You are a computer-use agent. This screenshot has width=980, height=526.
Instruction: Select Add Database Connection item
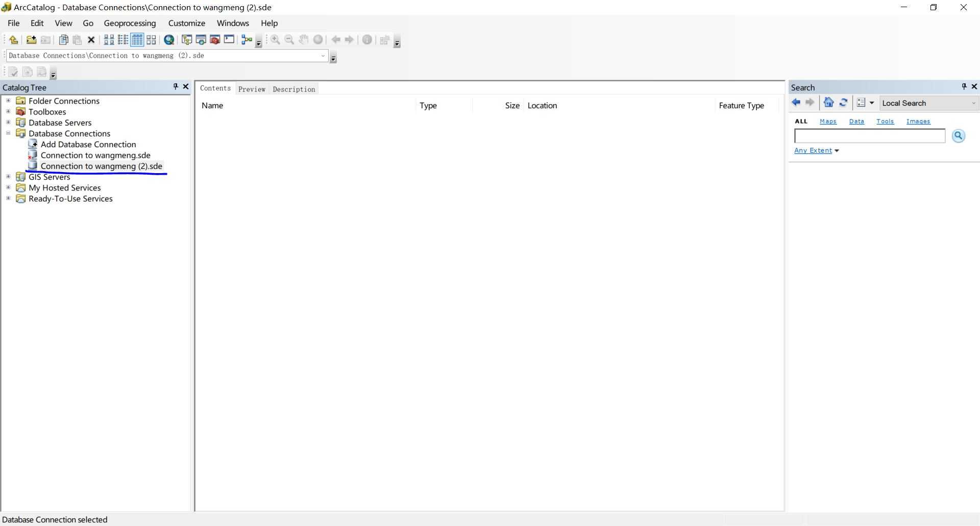tap(88, 145)
